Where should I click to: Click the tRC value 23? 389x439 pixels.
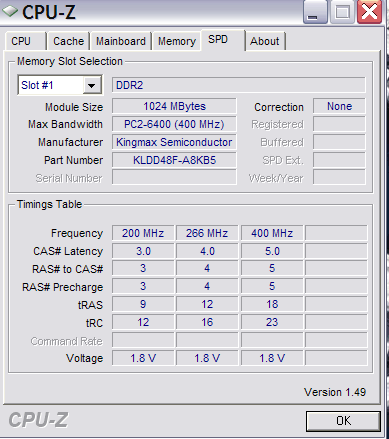coord(272,322)
